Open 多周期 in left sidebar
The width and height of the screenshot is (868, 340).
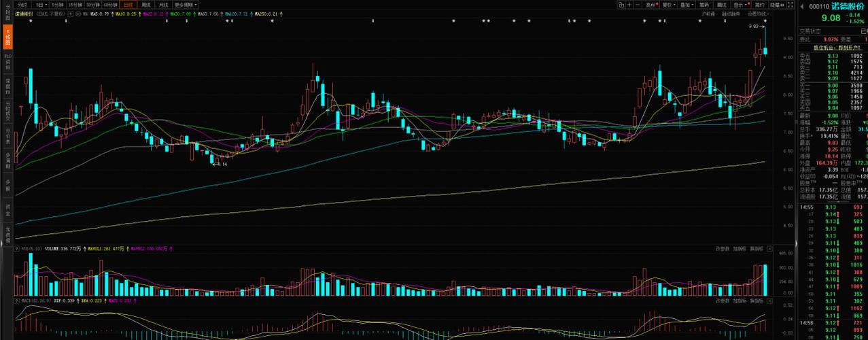click(x=7, y=160)
